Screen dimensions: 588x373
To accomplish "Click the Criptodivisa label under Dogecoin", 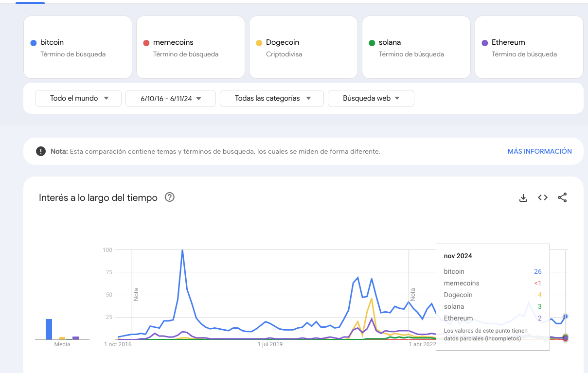I will coord(284,54).
